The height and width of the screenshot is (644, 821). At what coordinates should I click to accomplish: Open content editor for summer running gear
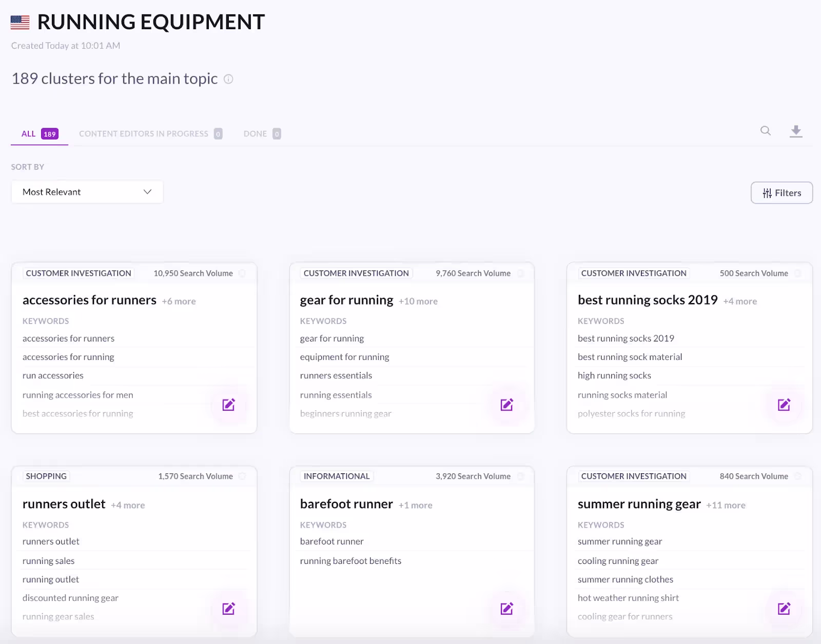pos(784,609)
